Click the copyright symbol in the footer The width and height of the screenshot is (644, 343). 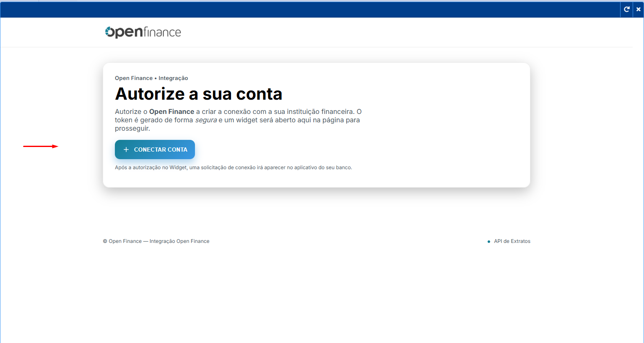pyautogui.click(x=105, y=241)
